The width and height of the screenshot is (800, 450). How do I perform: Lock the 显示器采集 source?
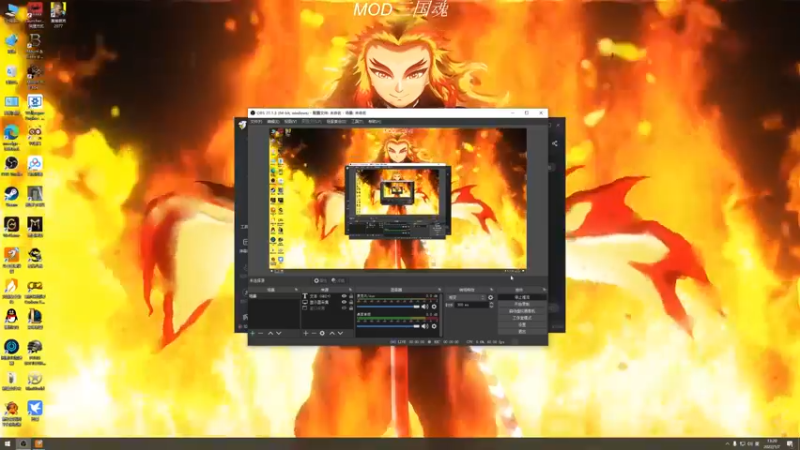[351, 302]
